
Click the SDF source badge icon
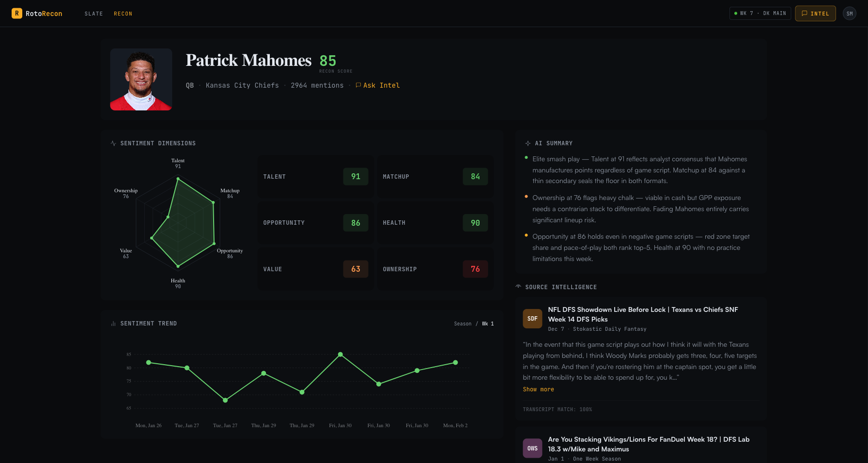tap(532, 319)
